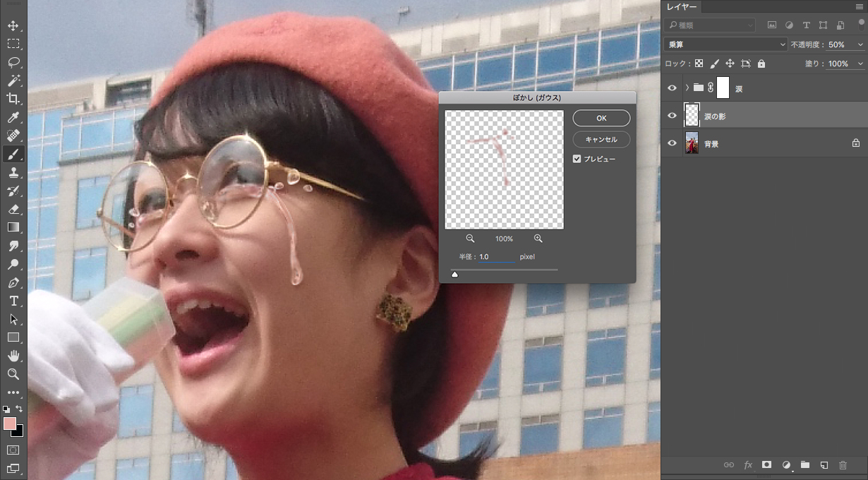This screenshot has width=868, height=480.
Task: Select the Crop tool
Action: click(13, 99)
